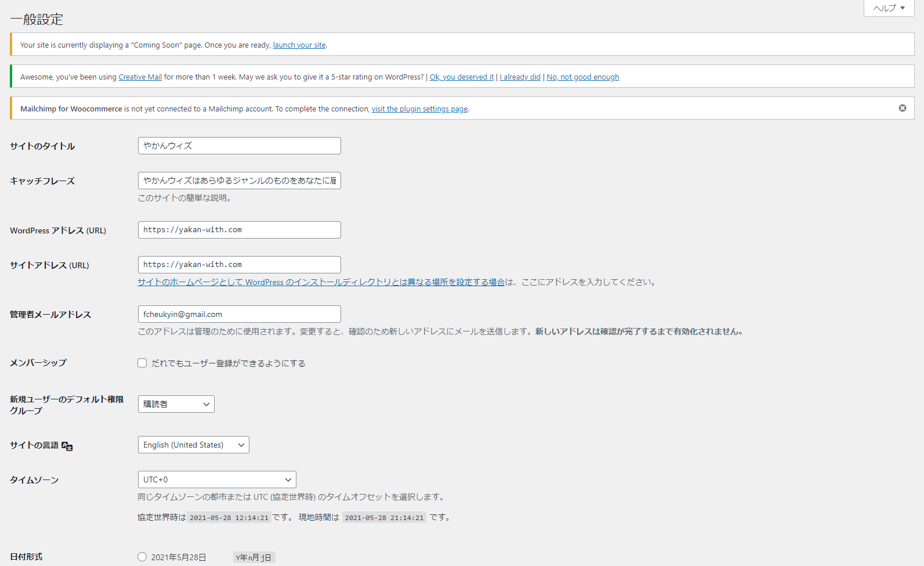
Task: Click the タイムゾーン label
Action: click(34, 480)
